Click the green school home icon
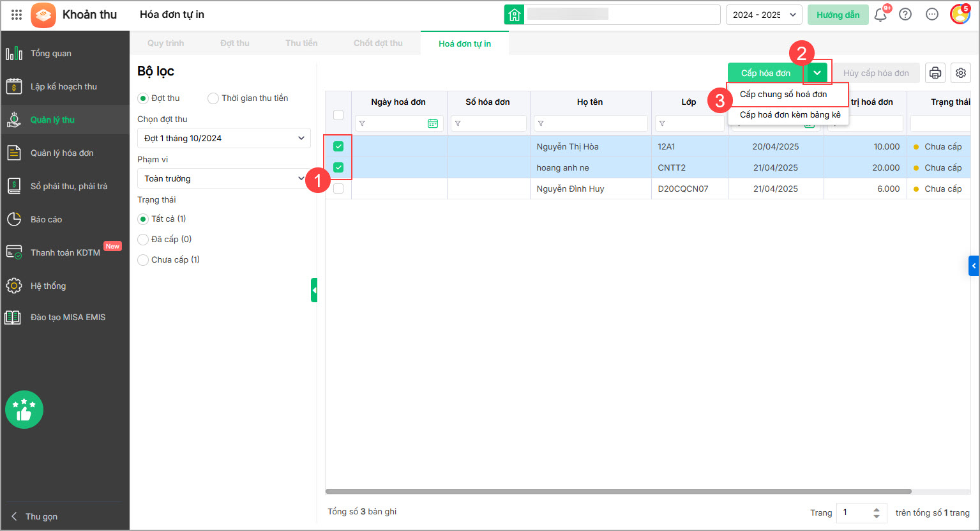Viewport: 980px width, 531px height. coord(514,15)
